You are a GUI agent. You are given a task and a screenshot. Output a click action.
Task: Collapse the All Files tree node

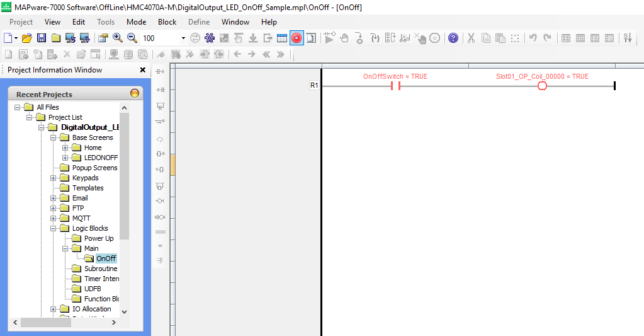[x=17, y=107]
